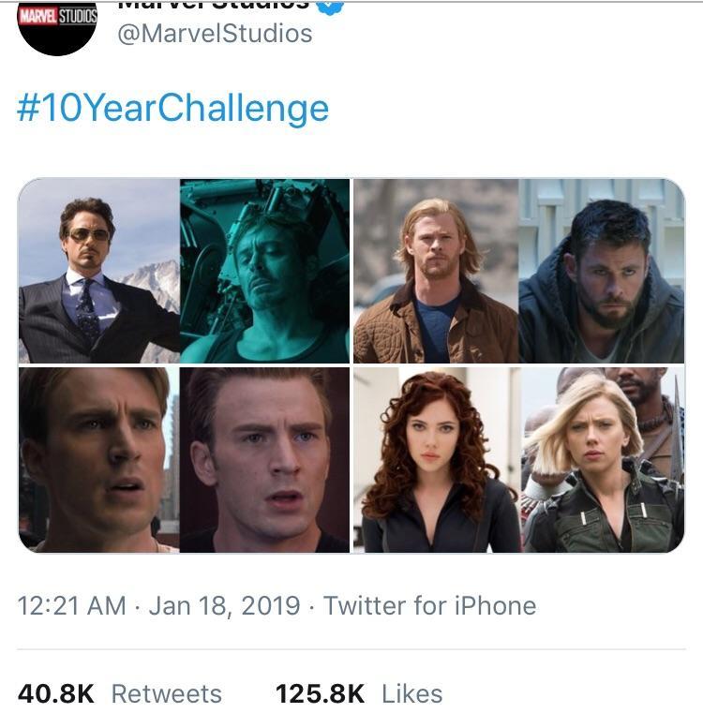View who Likes this tweet

coord(412,693)
